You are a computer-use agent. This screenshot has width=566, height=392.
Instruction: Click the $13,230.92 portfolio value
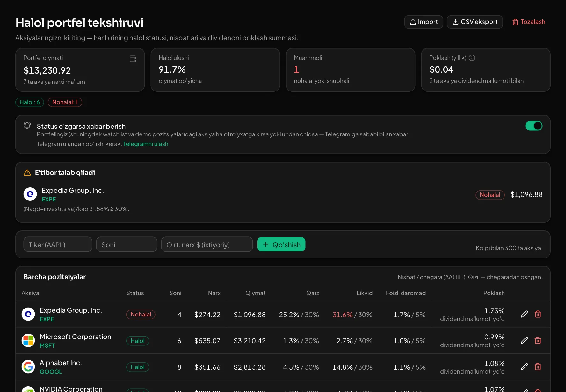tap(47, 70)
